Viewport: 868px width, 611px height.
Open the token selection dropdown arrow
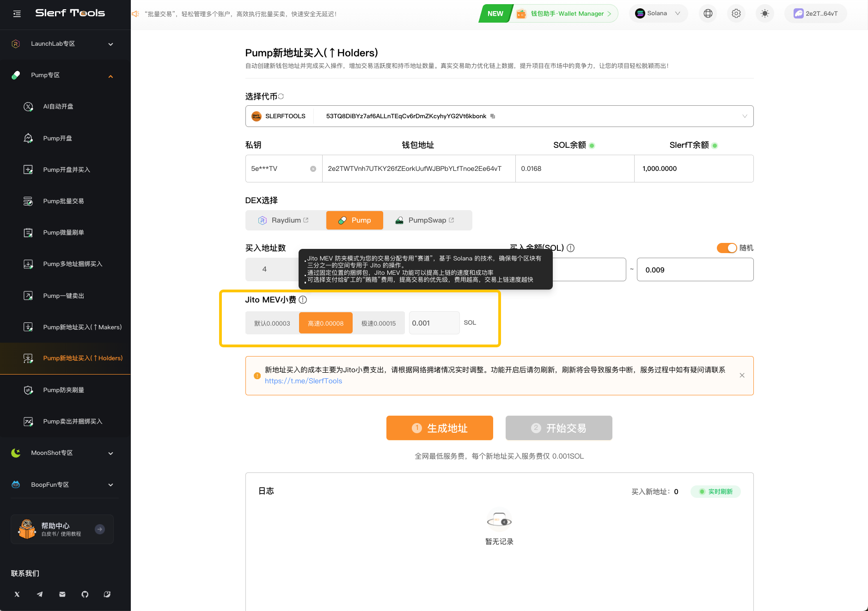coord(745,116)
